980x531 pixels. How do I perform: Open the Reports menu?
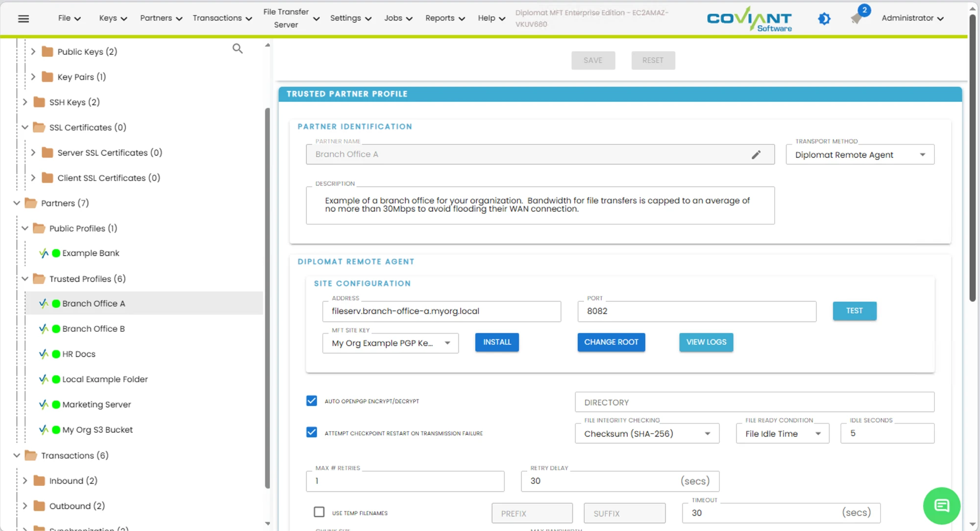point(445,18)
